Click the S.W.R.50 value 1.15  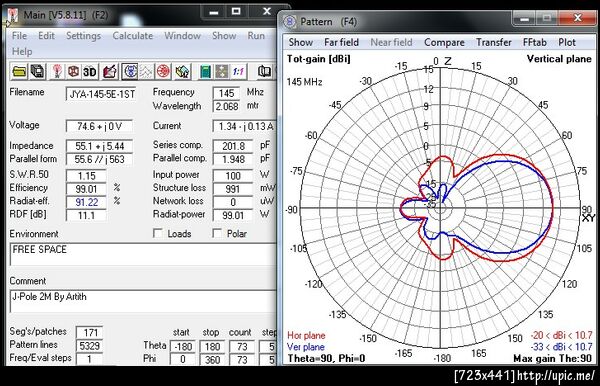86,176
